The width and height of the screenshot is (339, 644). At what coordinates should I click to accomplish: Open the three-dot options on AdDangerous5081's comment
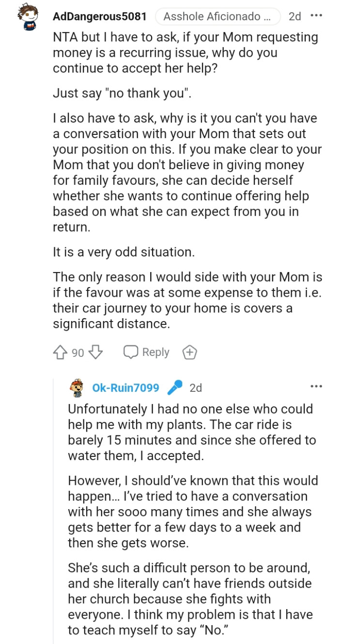tap(316, 16)
